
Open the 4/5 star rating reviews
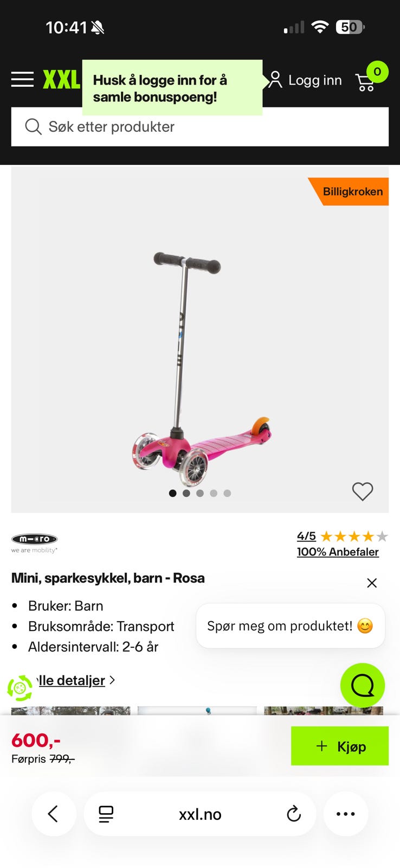pyautogui.click(x=343, y=537)
